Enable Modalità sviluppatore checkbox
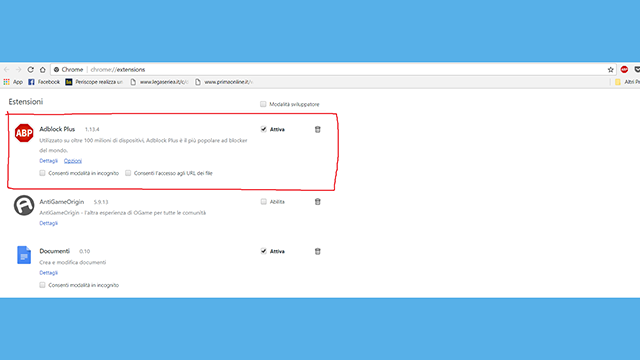 point(263,104)
